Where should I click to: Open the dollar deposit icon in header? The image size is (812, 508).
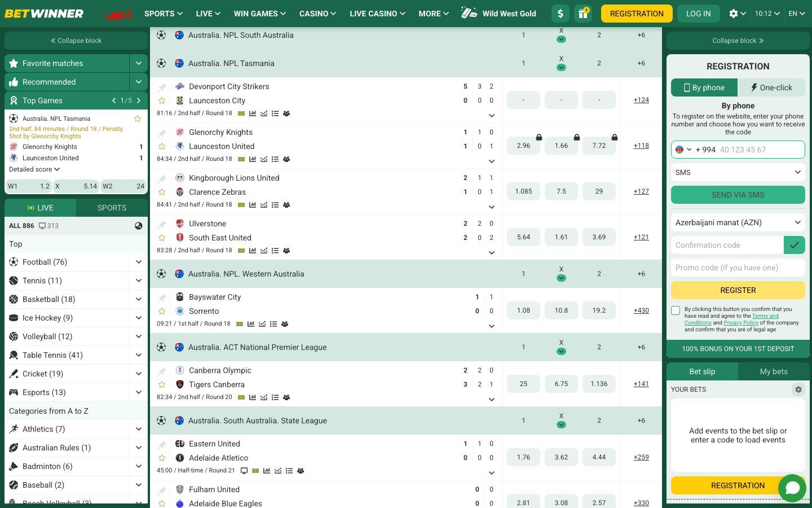point(561,14)
